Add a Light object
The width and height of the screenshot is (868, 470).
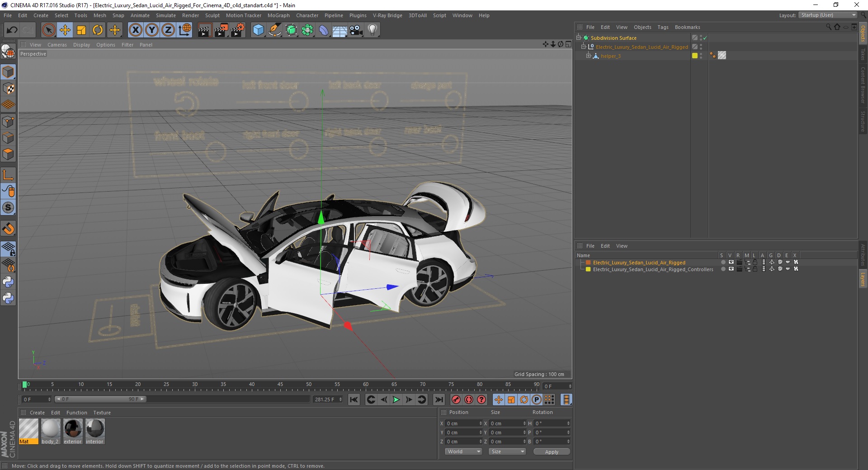pyautogui.click(x=372, y=30)
